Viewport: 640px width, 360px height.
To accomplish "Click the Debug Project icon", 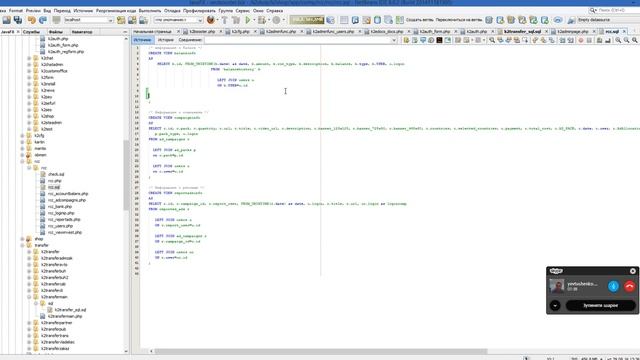I will tap(262, 20).
